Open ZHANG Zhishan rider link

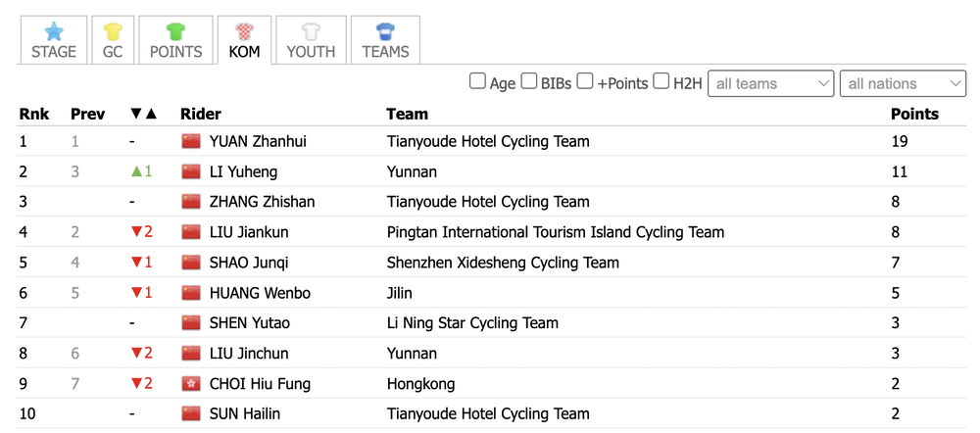tap(262, 202)
